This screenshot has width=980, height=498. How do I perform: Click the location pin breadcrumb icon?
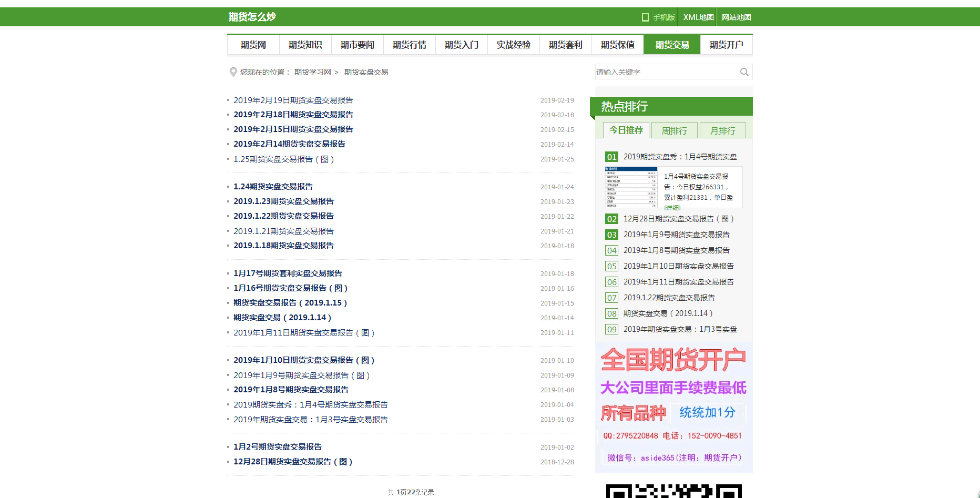pos(232,72)
